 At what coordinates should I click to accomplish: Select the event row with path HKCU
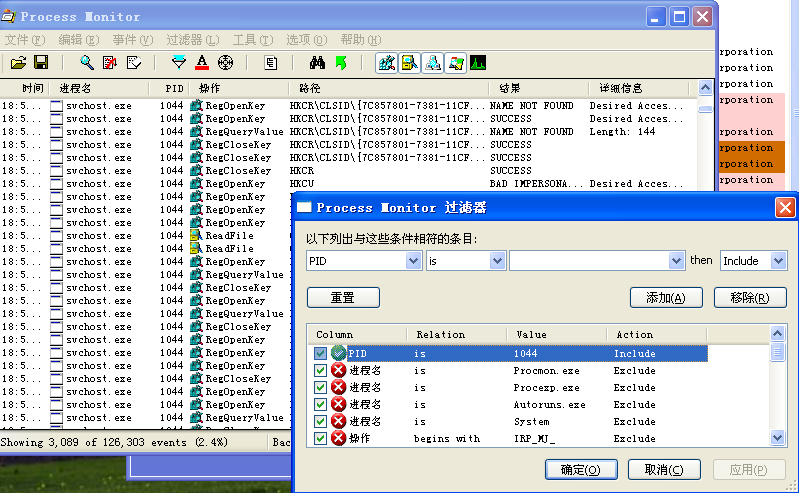click(x=349, y=184)
